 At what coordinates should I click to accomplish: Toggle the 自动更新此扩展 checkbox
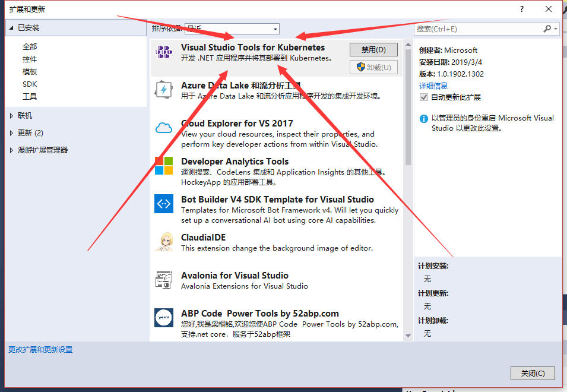424,97
